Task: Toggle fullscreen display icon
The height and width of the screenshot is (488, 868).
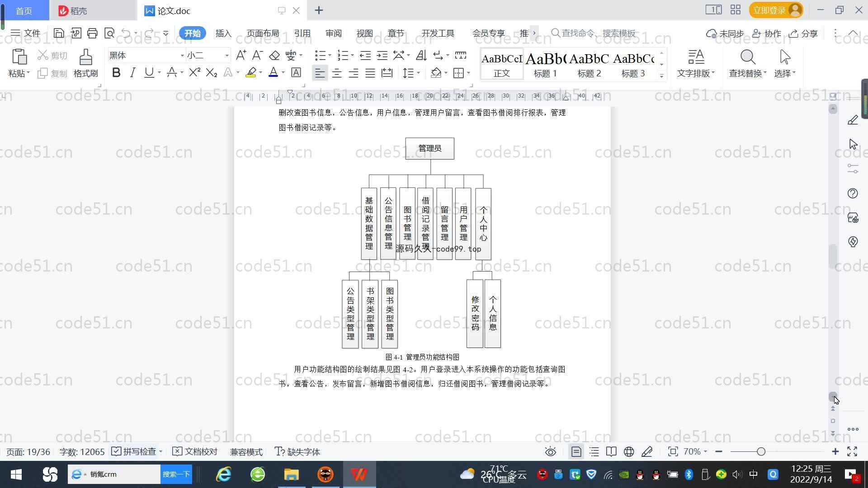Action: [x=852, y=452]
